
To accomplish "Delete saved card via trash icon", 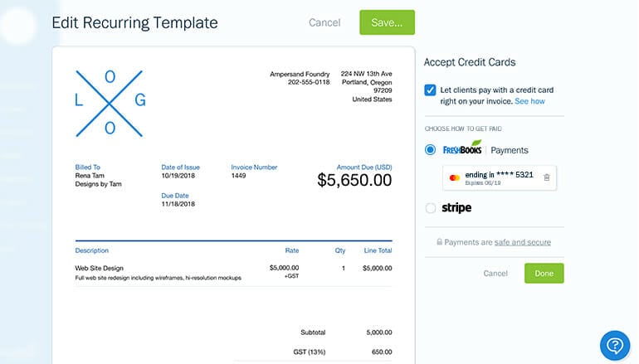I will (x=547, y=177).
